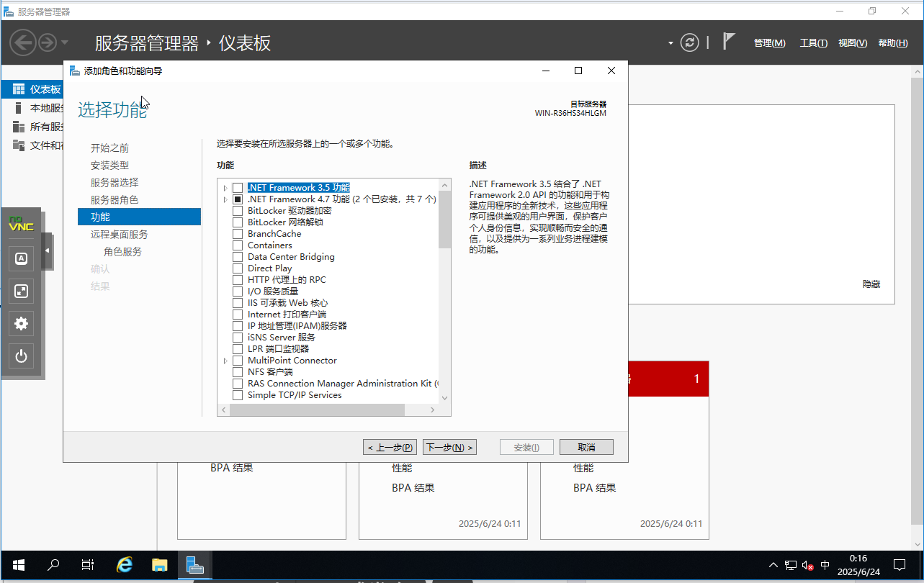Check the BitLocker 驱动器加密 checkbox
The width and height of the screenshot is (924, 583).
click(x=238, y=211)
